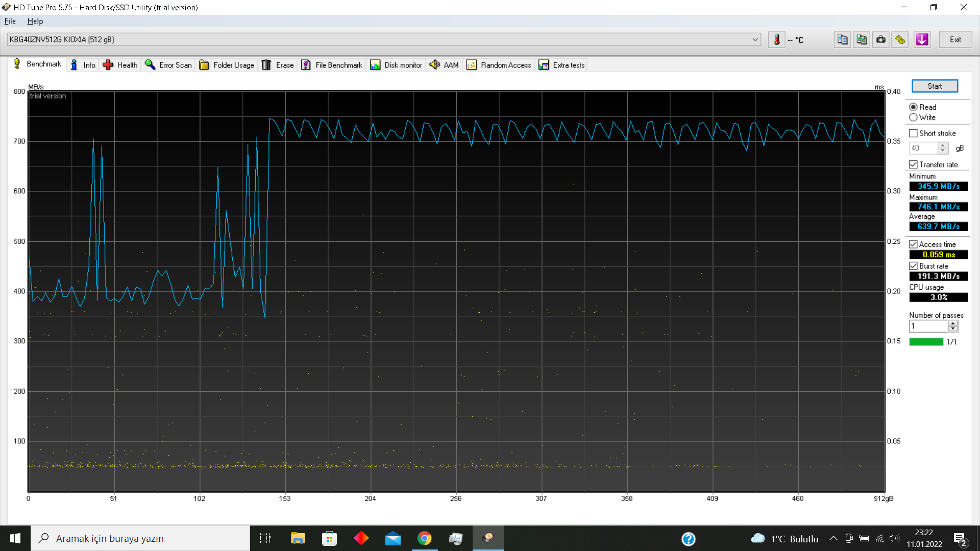Expand the KIOXIA drive selection dropdown

point(755,40)
